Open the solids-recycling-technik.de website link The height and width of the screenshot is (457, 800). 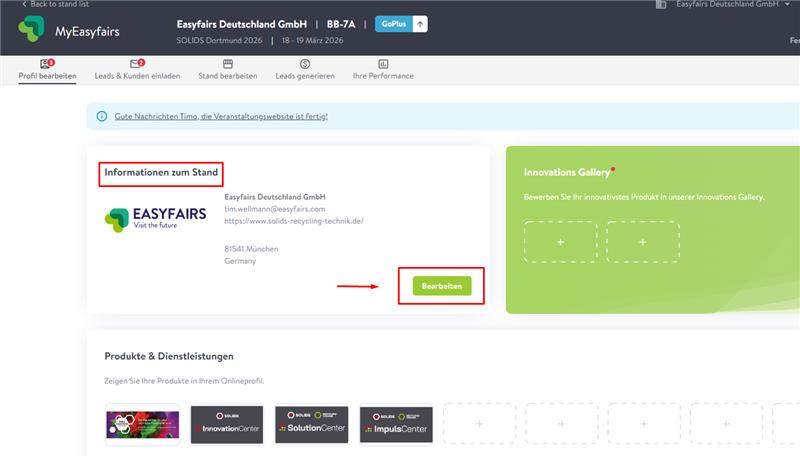293,221
